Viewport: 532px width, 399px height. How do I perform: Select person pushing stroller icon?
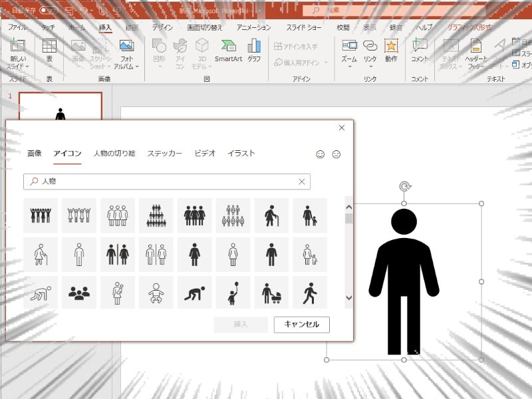click(271, 293)
